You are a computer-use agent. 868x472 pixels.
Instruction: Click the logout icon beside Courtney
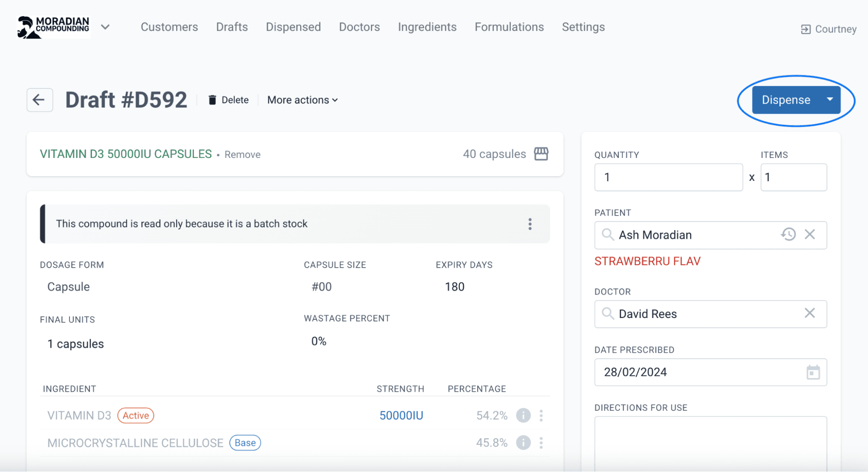click(805, 29)
